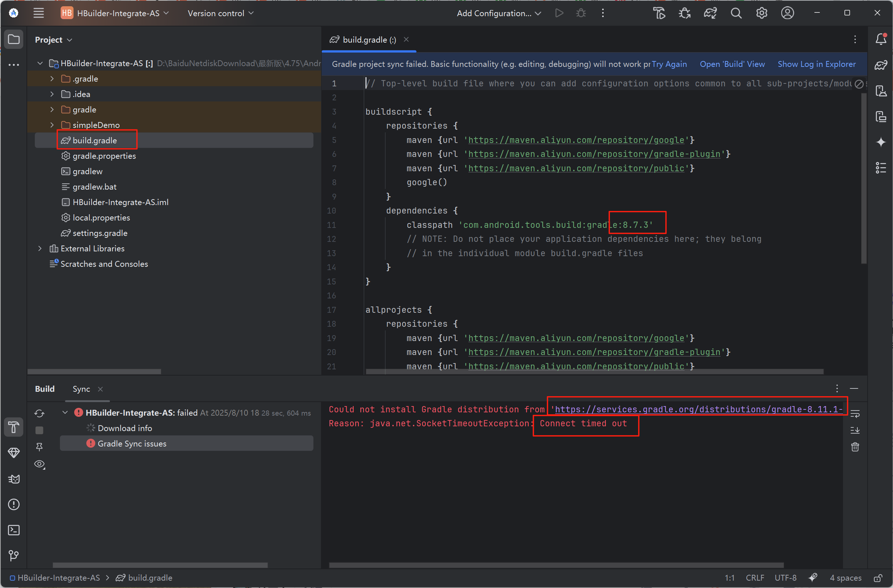893x588 pixels.
Task: Open the Version control menu
Action: coord(220,13)
